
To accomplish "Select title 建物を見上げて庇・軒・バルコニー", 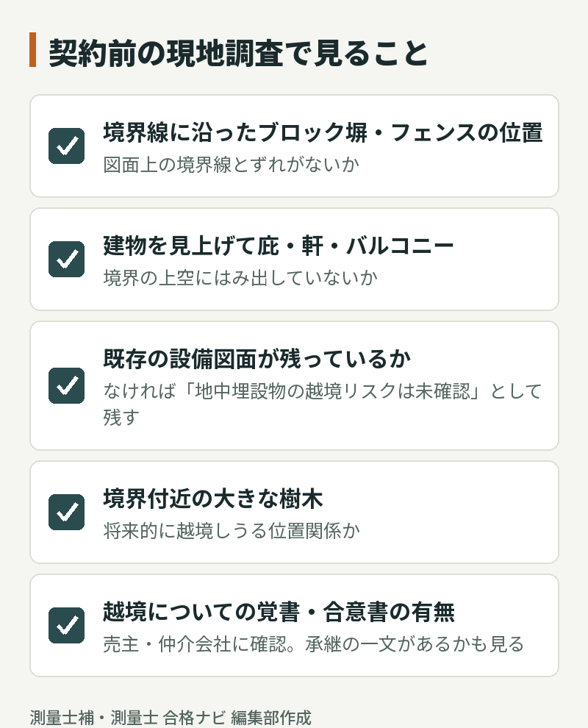I will point(278,246).
